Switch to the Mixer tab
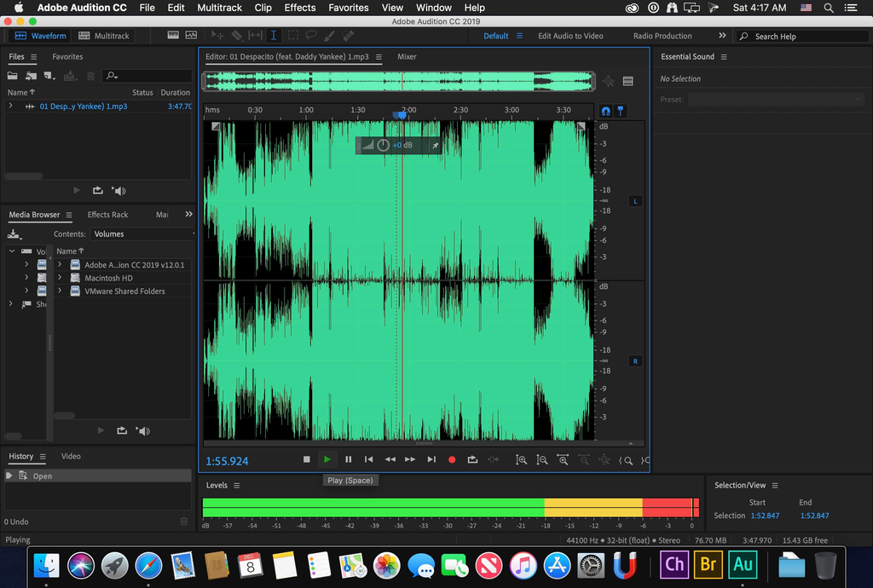 click(407, 56)
